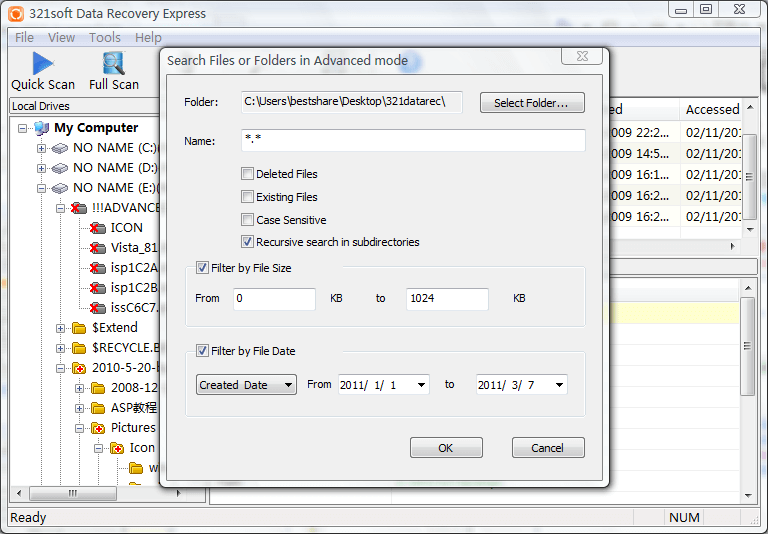
Task: Click the 2010-5-20 recovered folder icon
Action: click(x=79, y=368)
